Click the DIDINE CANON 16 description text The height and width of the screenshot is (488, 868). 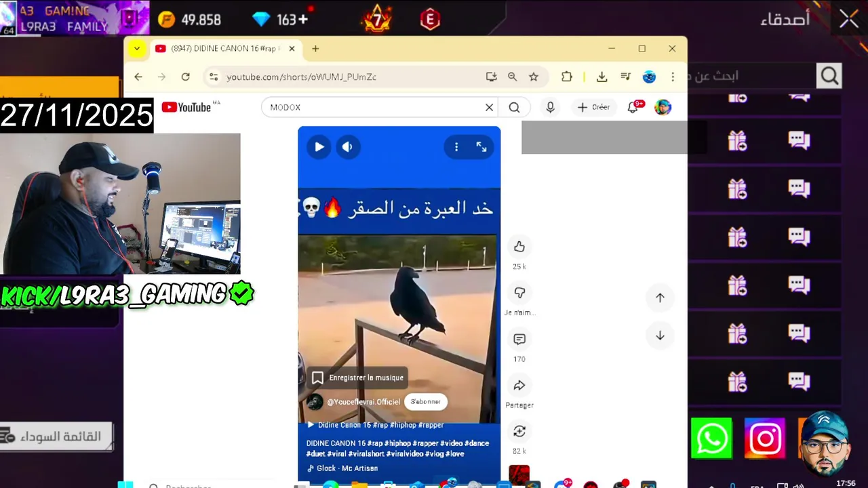[397, 449]
